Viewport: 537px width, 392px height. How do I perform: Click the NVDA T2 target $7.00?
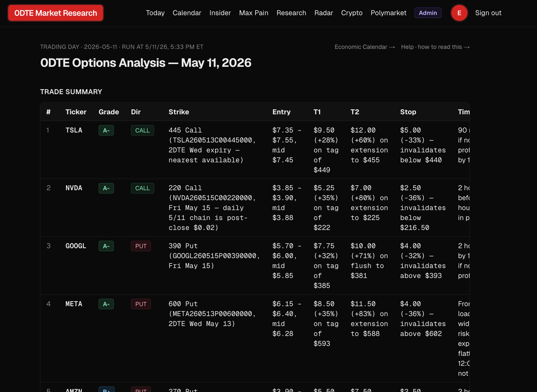coord(361,188)
